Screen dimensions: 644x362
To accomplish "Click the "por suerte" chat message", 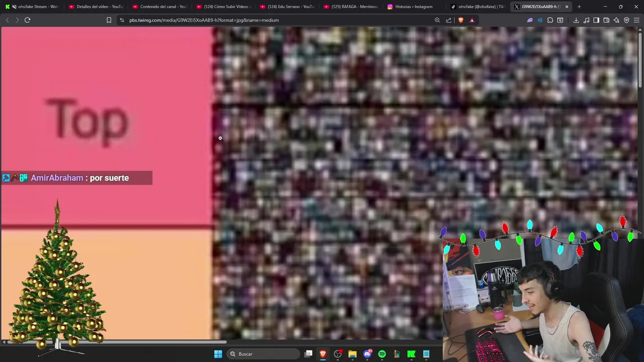I will pyautogui.click(x=109, y=178).
